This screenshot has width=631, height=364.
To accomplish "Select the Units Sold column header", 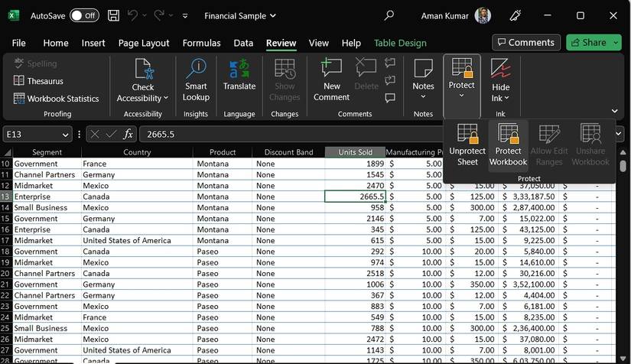I will click(355, 152).
